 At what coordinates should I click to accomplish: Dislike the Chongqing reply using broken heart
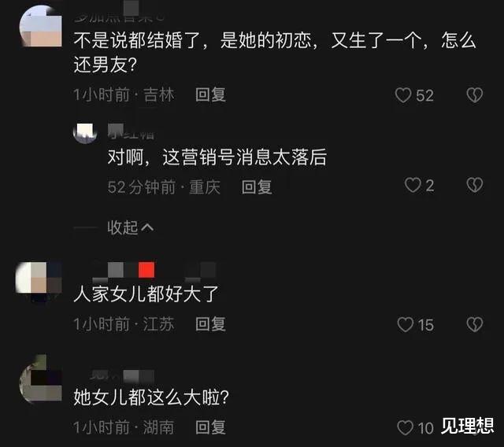coord(474,185)
